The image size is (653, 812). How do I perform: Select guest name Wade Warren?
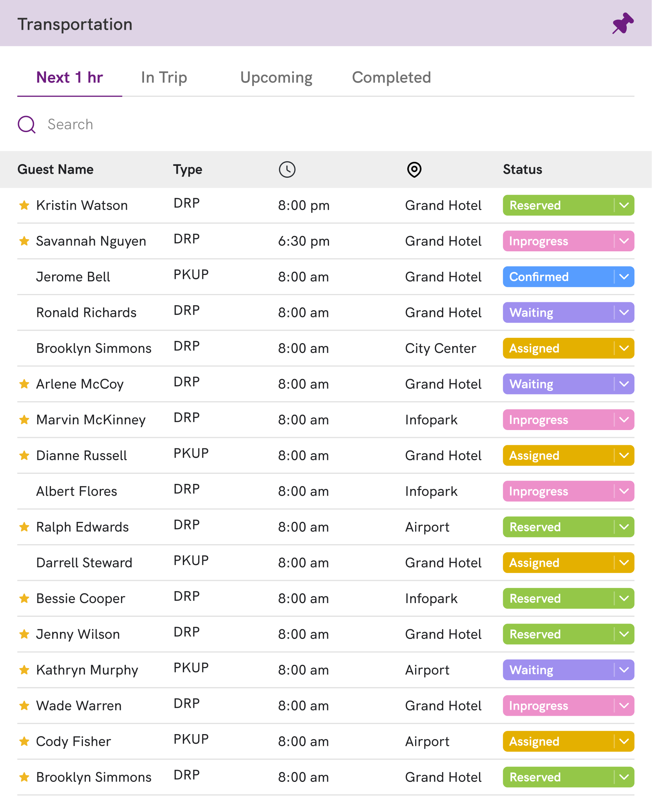(79, 706)
